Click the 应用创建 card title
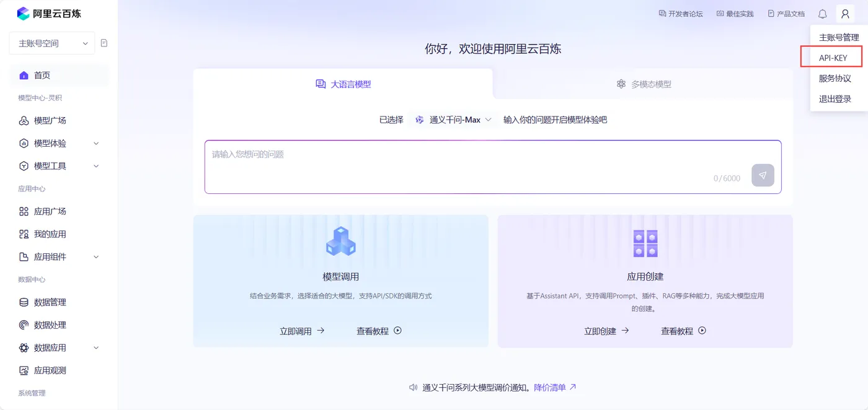The height and width of the screenshot is (410, 868). pyautogui.click(x=645, y=277)
